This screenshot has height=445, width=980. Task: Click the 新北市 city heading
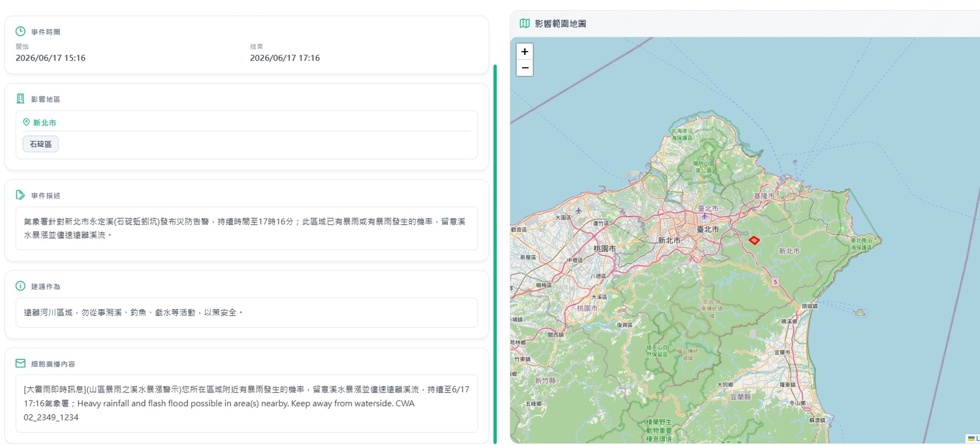45,122
